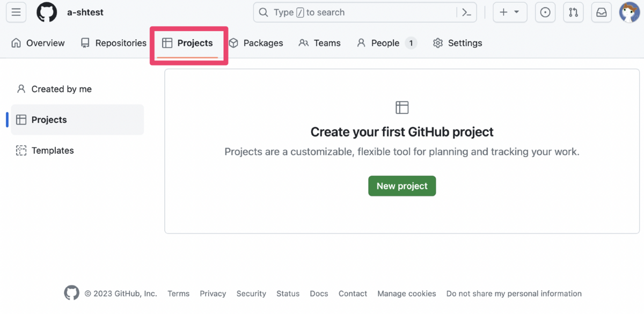Viewport: 644px width, 314px height.
Task: Click the a-shtest organization name
Action: tap(85, 12)
